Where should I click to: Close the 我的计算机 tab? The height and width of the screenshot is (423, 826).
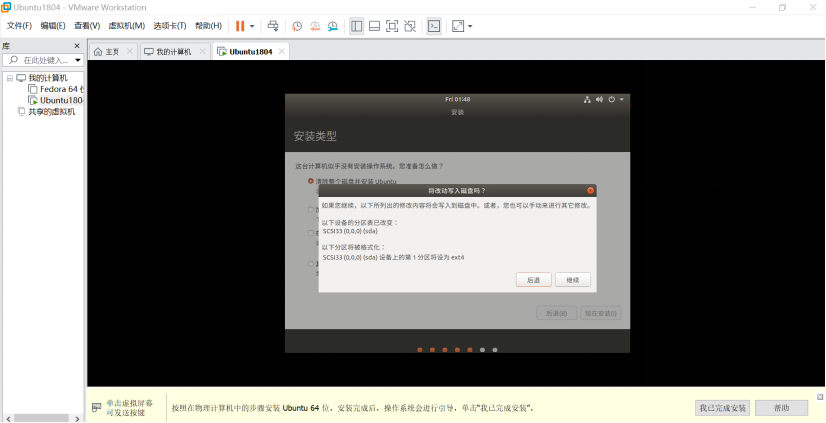[202, 52]
